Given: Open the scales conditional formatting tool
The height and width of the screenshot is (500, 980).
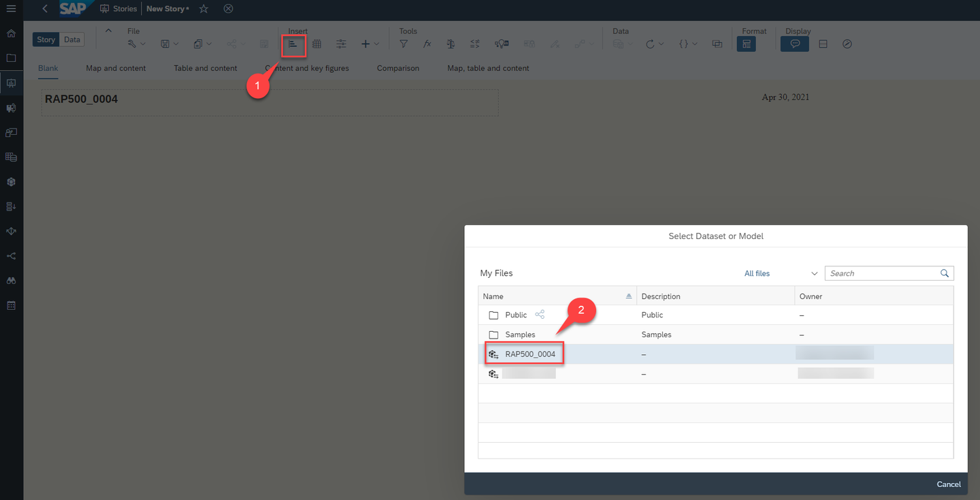Looking at the screenshot, I should point(451,44).
